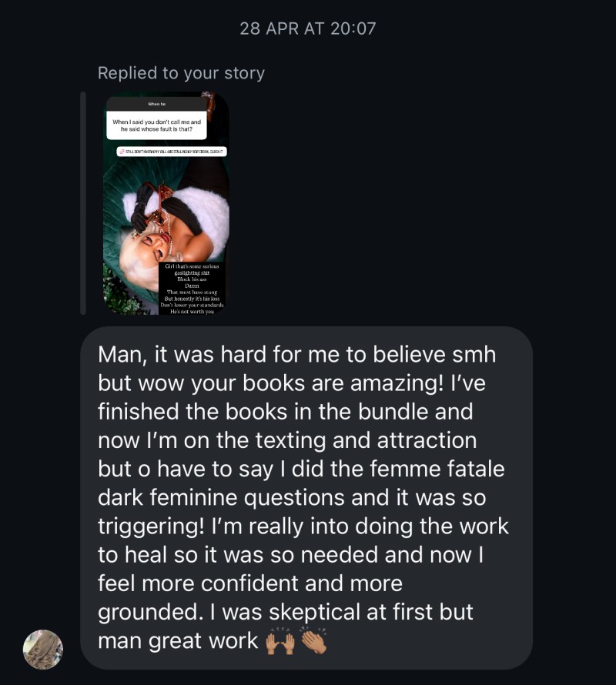Tap the clapping hands emoji

(313, 640)
